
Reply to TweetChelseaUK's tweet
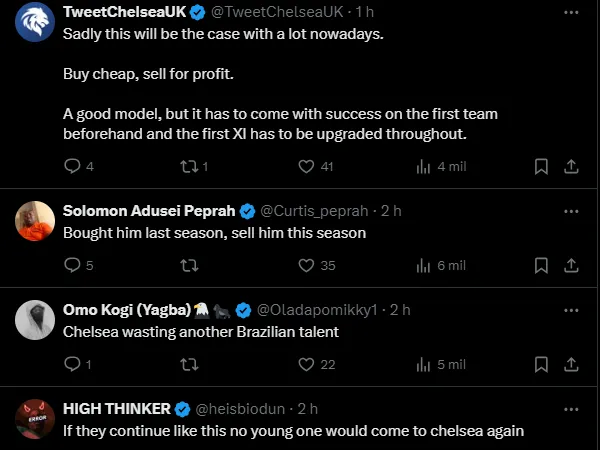[x=72, y=167]
